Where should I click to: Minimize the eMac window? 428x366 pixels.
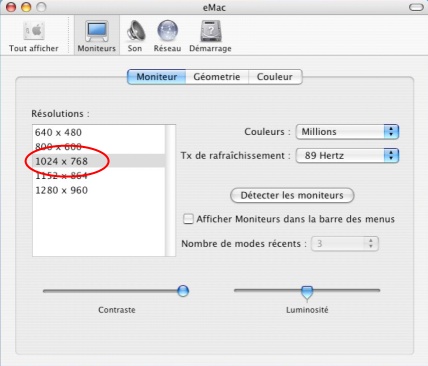pos(26,7)
